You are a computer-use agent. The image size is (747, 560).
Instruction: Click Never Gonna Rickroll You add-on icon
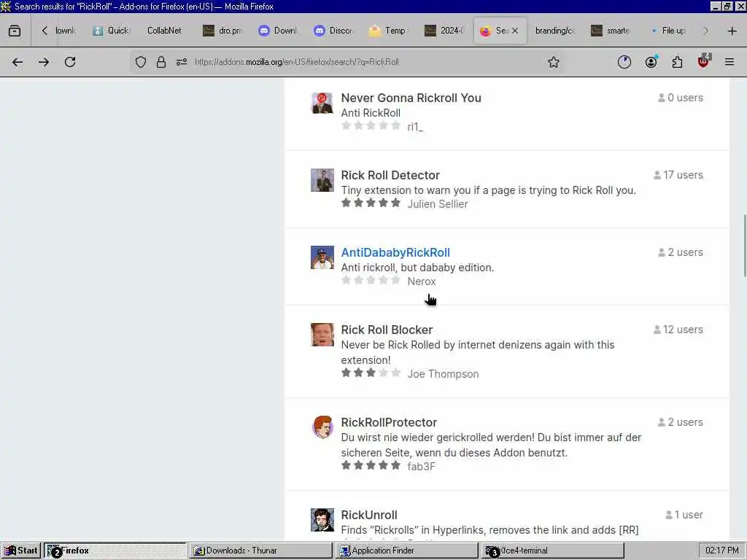[322, 103]
